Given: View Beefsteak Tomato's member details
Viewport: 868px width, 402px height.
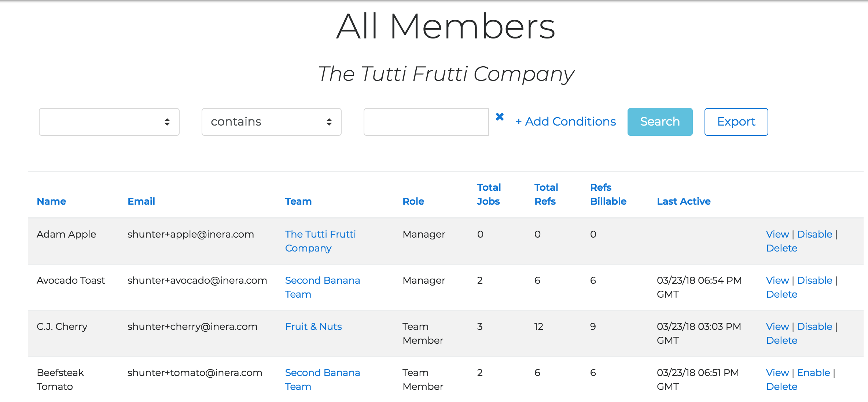Looking at the screenshot, I should pyautogui.click(x=777, y=373).
